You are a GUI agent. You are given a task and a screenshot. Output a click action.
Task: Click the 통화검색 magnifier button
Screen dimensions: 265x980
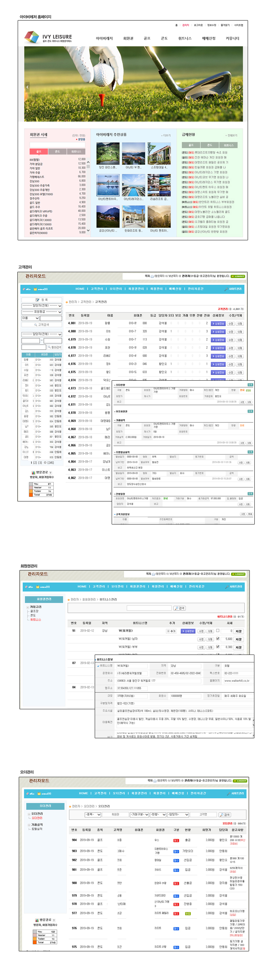tap(54, 347)
